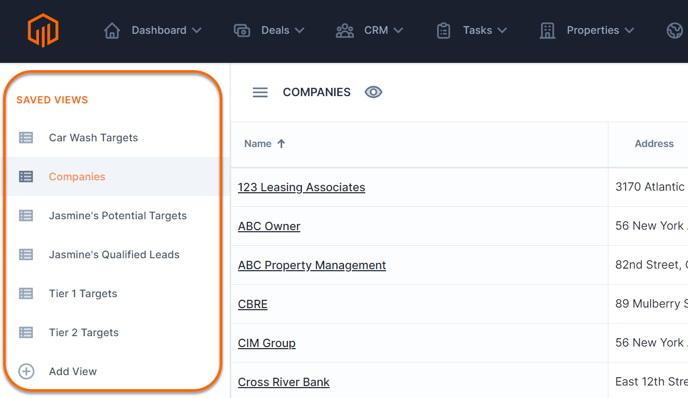688x398 pixels.
Task: Click the list icon beside Tier 1 Targets
Action: (26, 294)
